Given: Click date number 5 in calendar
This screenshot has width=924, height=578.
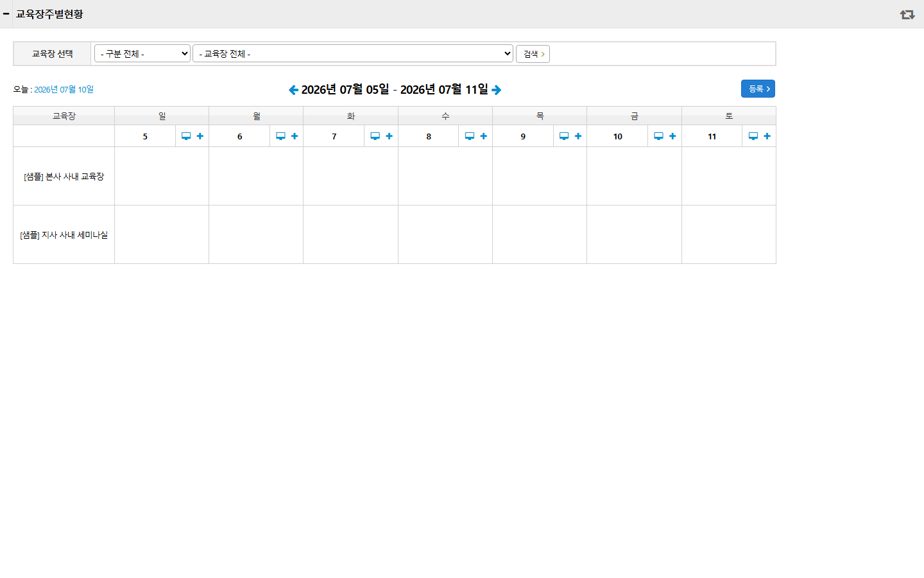Looking at the screenshot, I should [145, 136].
